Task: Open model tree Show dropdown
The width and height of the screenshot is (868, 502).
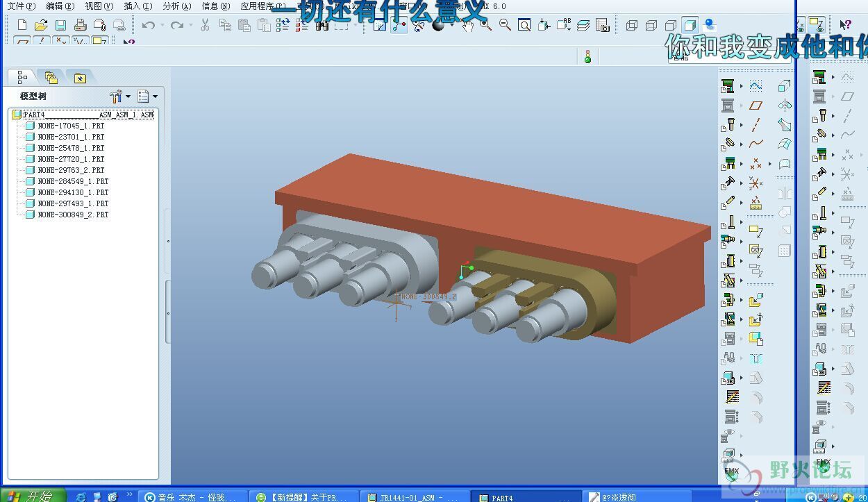Action: [147, 96]
